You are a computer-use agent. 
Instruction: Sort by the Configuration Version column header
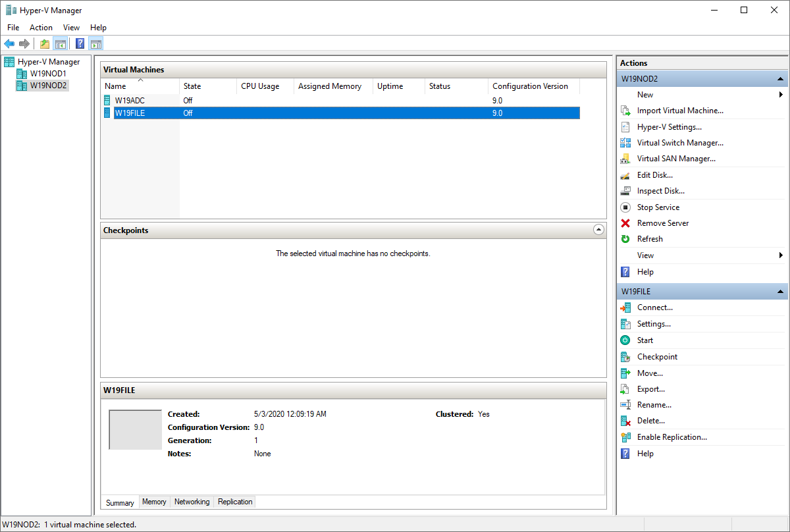point(534,86)
